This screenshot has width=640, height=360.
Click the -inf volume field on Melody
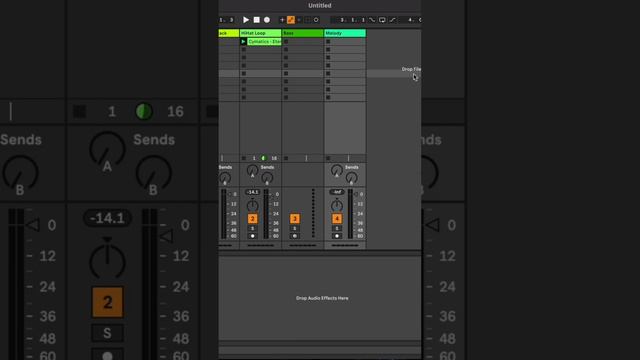pos(337,192)
